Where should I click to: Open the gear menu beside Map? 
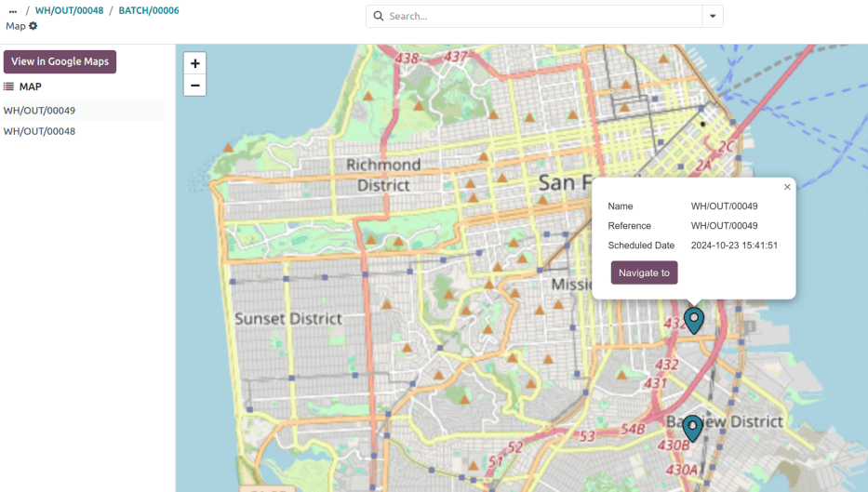coord(33,26)
